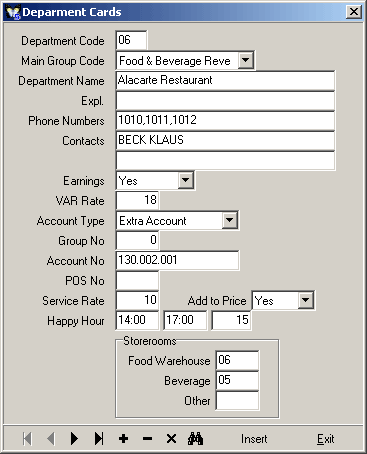Image resolution: width=367 pixels, height=454 pixels.
Task: Click the Account Type label
Action: tap(71, 221)
